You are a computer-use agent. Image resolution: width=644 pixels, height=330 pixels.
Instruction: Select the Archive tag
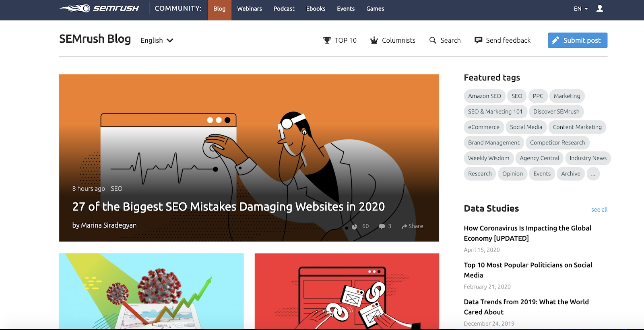[571, 174]
